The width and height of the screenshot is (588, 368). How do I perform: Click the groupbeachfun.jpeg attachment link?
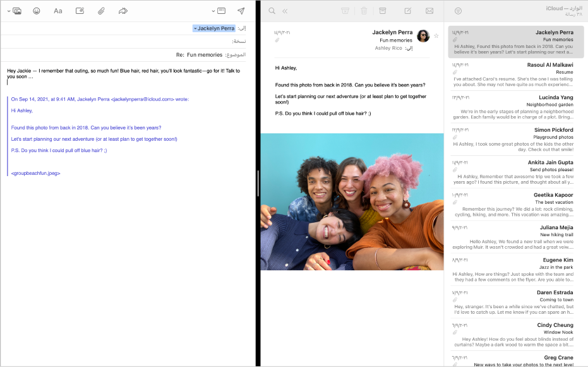[x=36, y=173]
